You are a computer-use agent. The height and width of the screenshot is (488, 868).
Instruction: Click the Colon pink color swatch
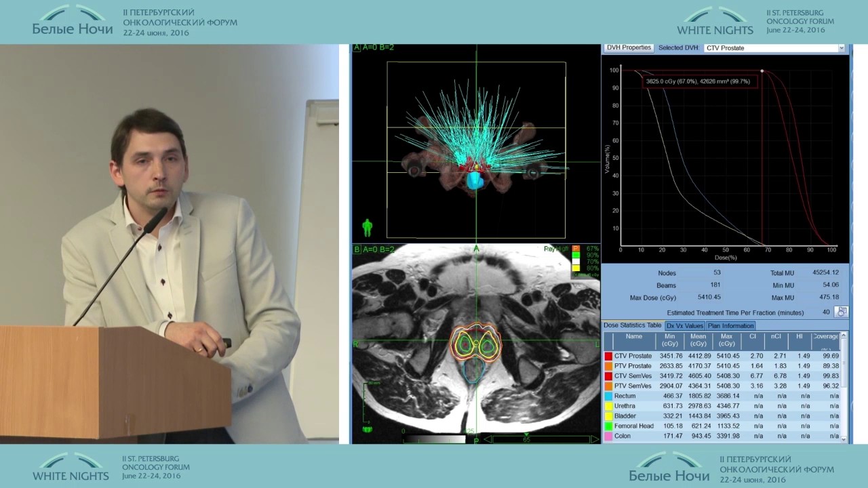pos(608,436)
